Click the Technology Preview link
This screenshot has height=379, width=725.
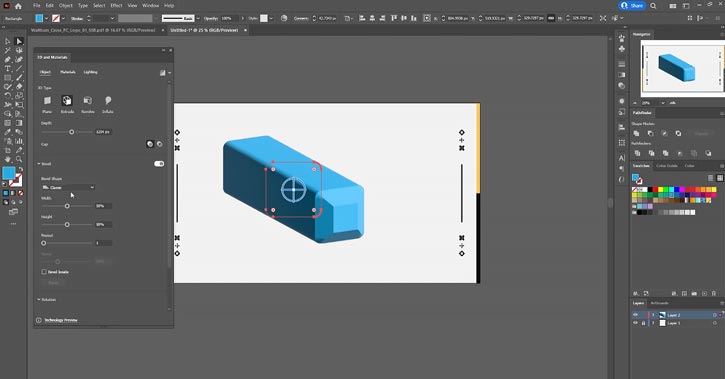click(x=61, y=320)
